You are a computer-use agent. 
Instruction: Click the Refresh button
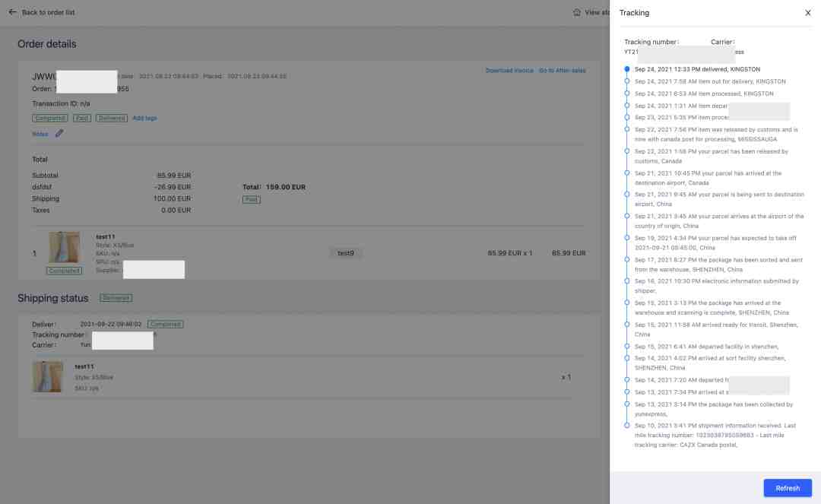tap(788, 488)
